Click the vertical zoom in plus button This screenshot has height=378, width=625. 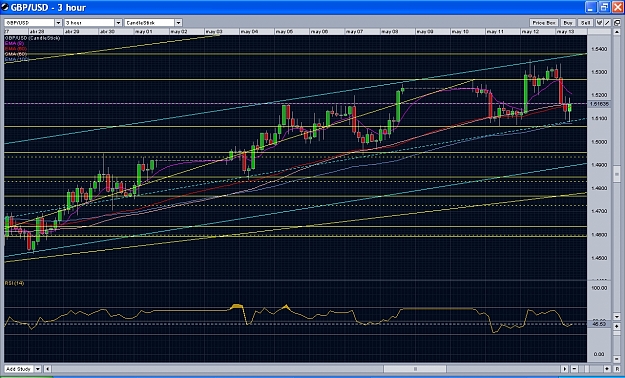(617, 326)
